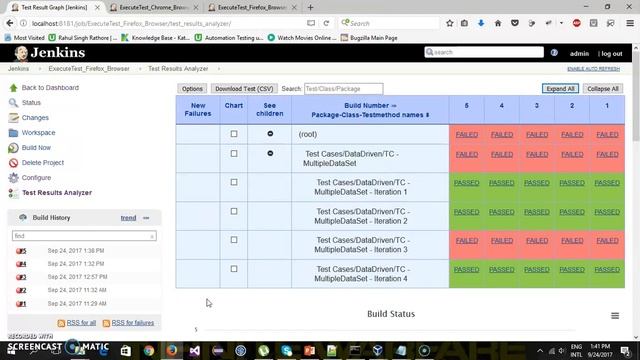Click the Build History find field
The height and width of the screenshot is (360, 640).
pyautogui.click(x=84, y=236)
